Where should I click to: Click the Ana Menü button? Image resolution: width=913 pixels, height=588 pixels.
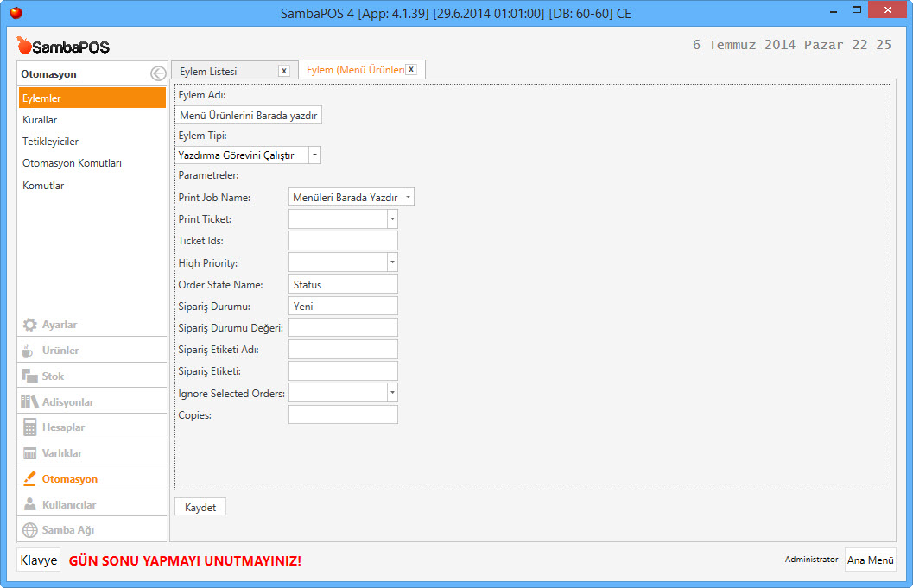pyautogui.click(x=870, y=560)
